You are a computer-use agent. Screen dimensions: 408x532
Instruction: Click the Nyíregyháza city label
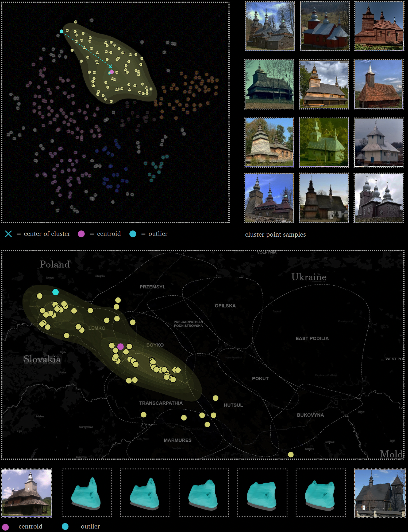86,427
